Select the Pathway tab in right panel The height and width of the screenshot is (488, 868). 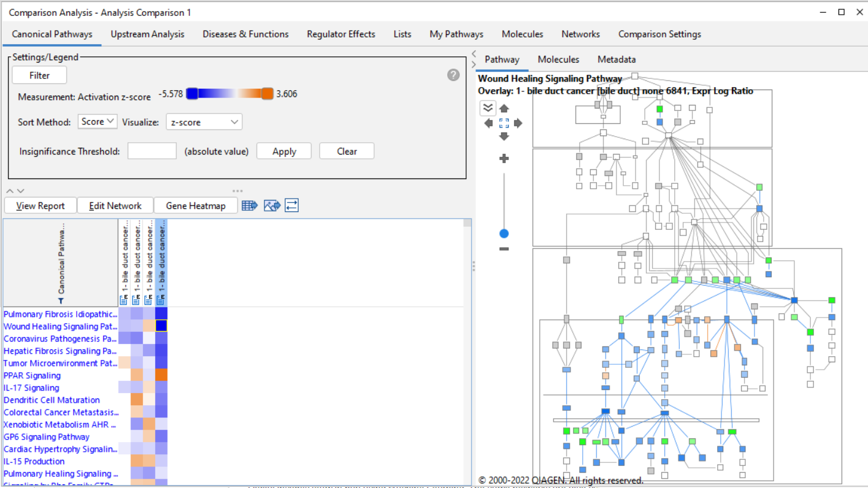[x=502, y=59]
